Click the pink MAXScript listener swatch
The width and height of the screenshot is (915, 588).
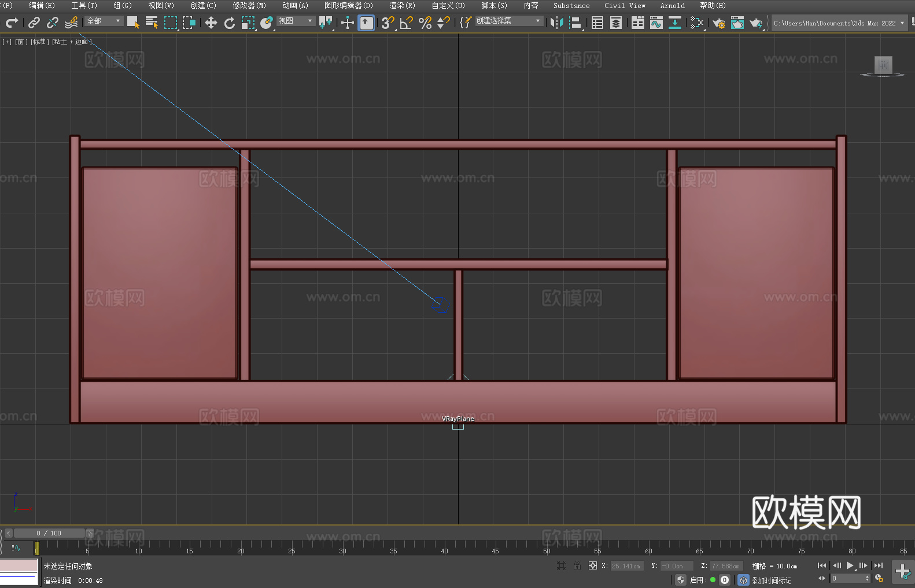[x=19, y=565]
